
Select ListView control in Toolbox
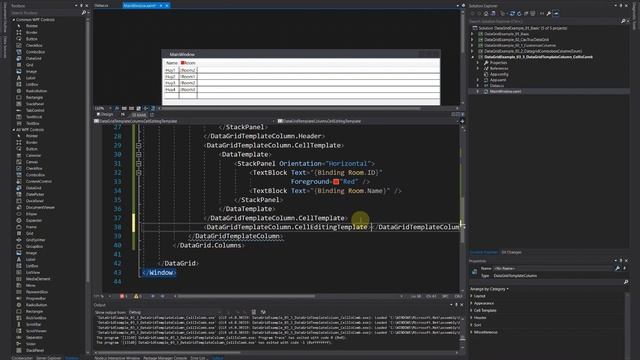pos(33,272)
